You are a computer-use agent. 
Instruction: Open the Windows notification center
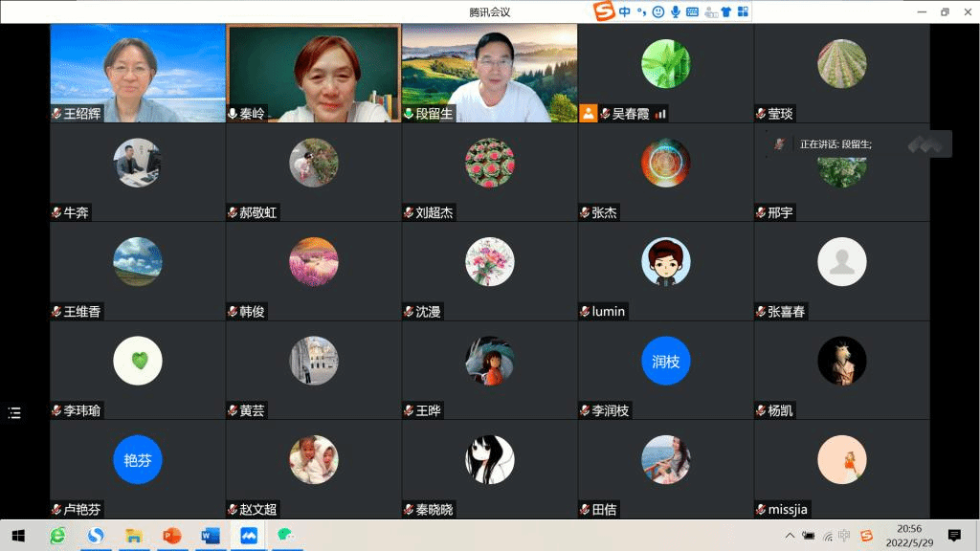click(953, 535)
